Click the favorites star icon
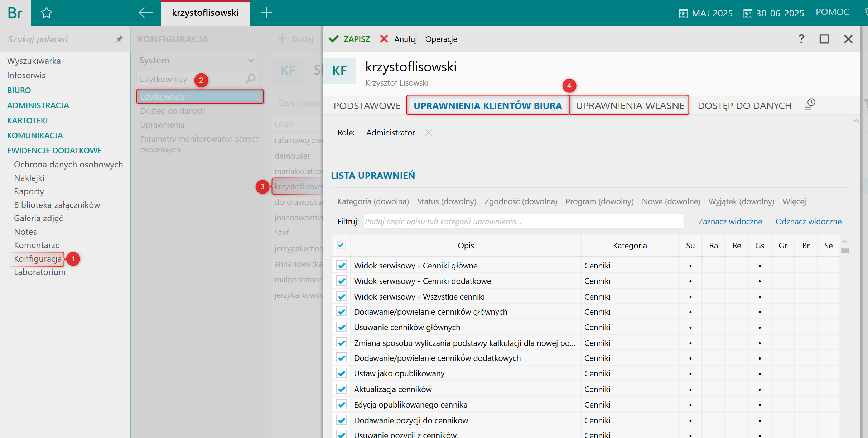 coord(47,13)
